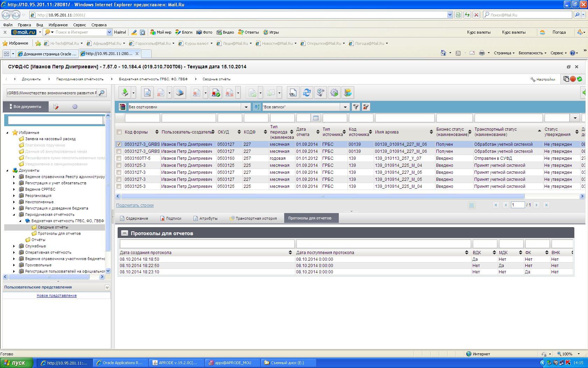The image size is (588, 368).
Task: Click the 'Все документы' tab button
Action: (x=26, y=107)
